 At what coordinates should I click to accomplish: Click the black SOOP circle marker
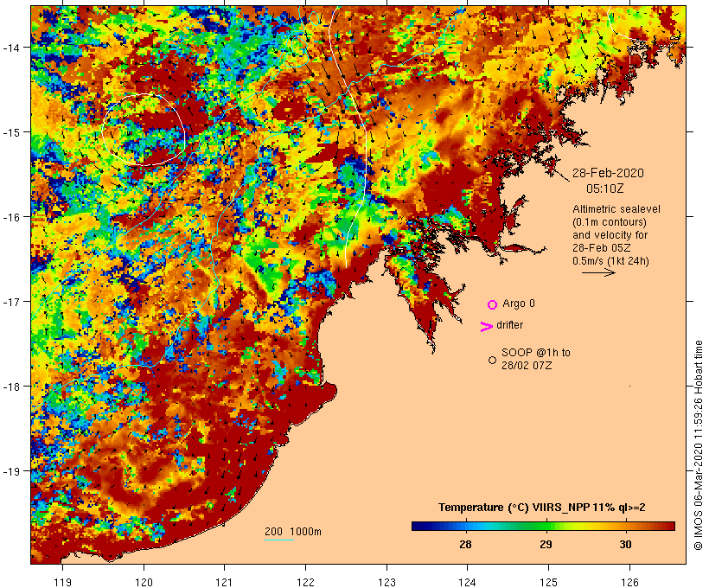point(493,360)
